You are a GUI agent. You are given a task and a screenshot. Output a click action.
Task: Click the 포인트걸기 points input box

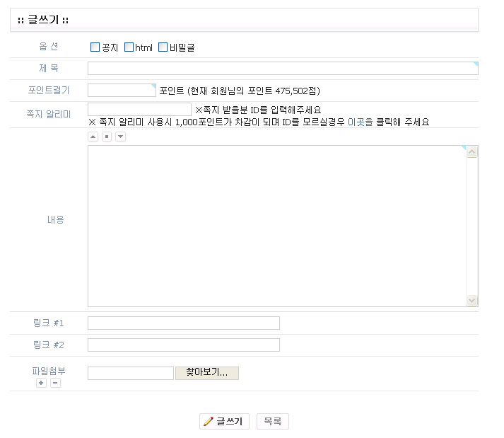point(122,90)
